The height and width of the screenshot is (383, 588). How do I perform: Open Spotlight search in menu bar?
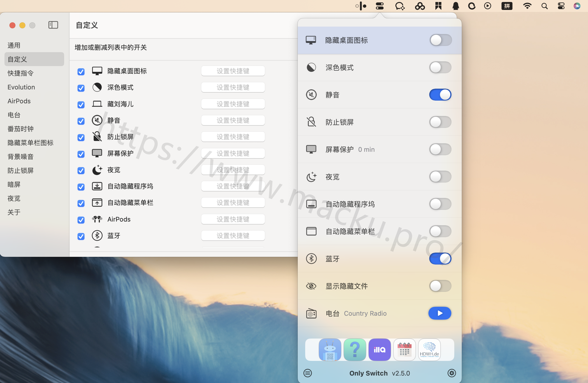[x=545, y=6]
